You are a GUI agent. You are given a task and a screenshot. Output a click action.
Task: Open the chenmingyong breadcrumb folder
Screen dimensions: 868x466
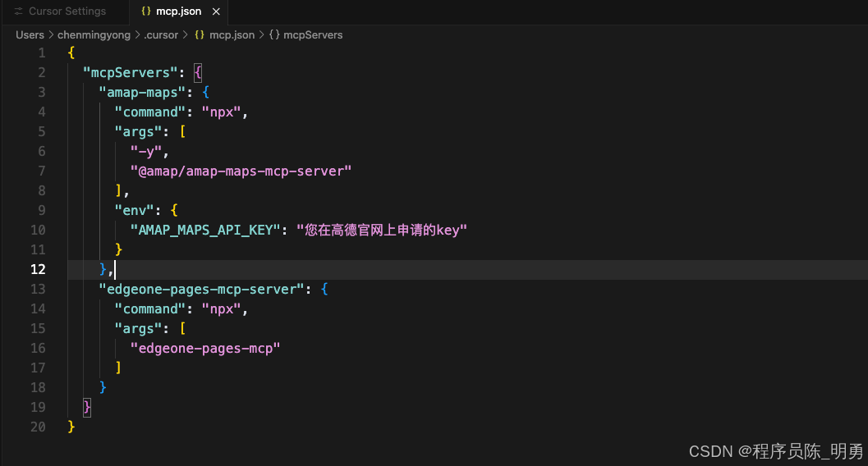tap(94, 34)
